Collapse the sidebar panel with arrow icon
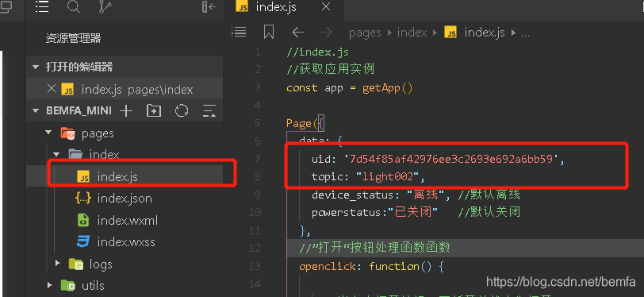Image resolution: width=644 pixels, height=297 pixels. point(209,6)
